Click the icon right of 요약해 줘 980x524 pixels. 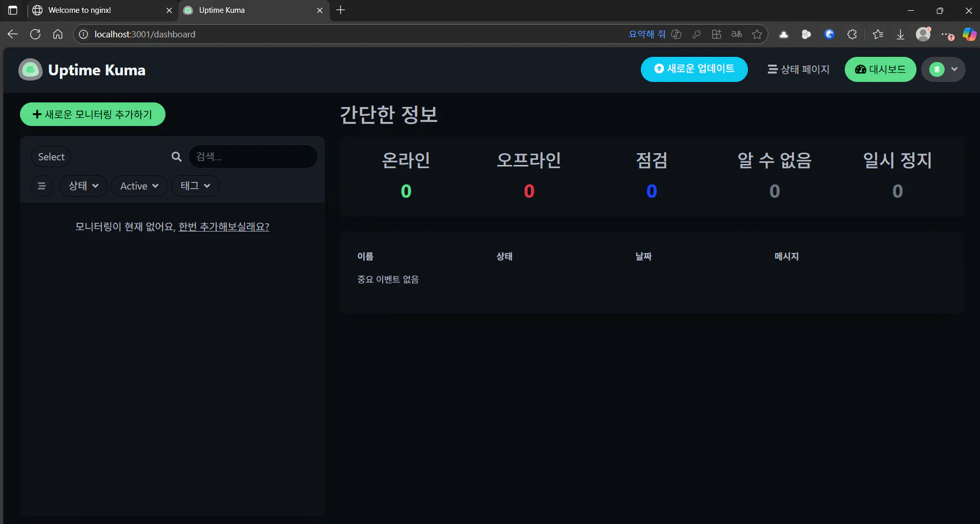[x=676, y=34]
